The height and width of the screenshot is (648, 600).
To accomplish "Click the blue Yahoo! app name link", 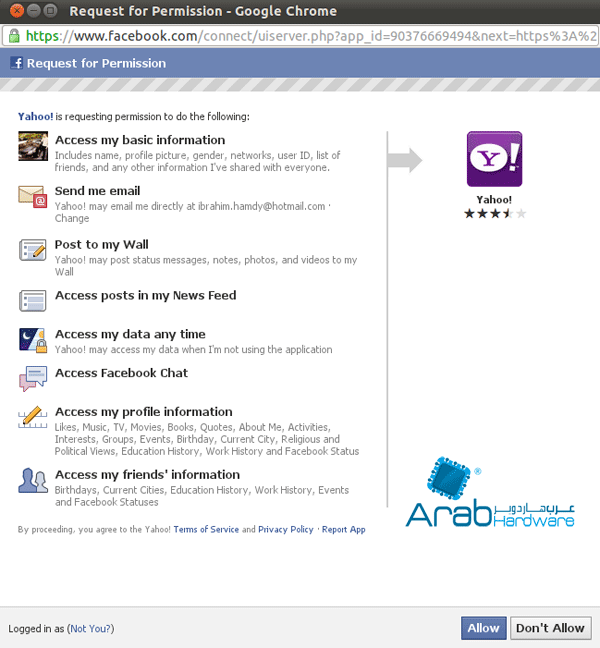I will pos(36,117).
